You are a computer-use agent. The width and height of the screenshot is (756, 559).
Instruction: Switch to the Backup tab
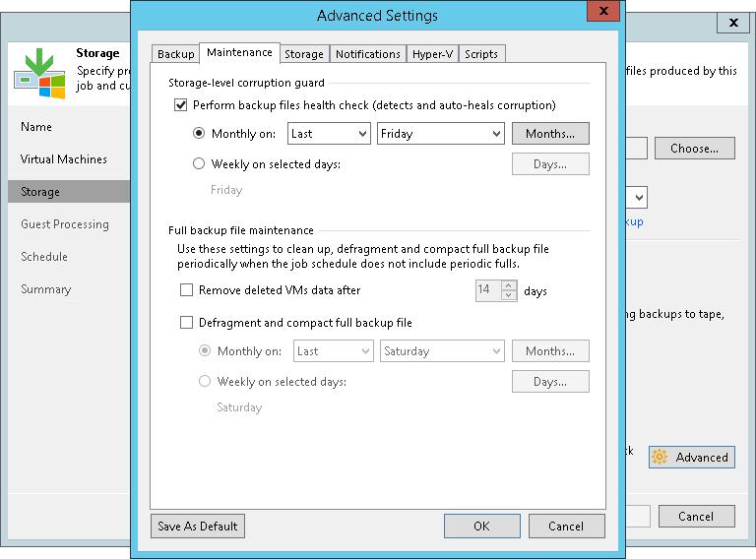[x=175, y=54]
